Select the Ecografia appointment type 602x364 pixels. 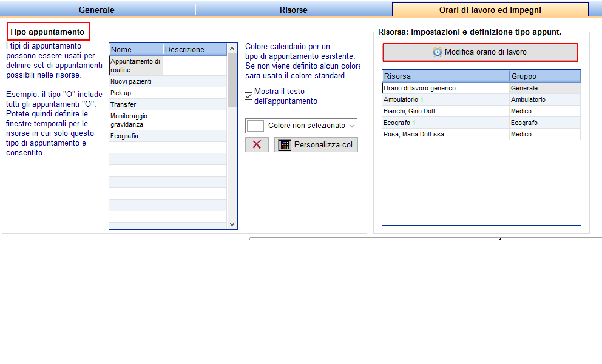point(167,136)
